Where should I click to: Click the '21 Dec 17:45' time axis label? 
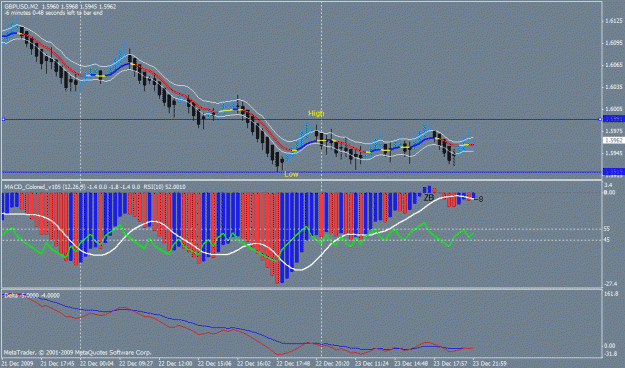click(x=57, y=364)
